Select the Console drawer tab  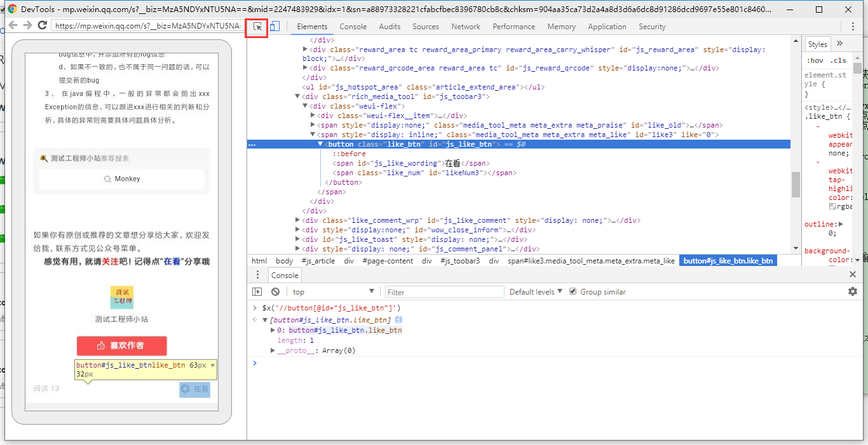click(x=285, y=275)
